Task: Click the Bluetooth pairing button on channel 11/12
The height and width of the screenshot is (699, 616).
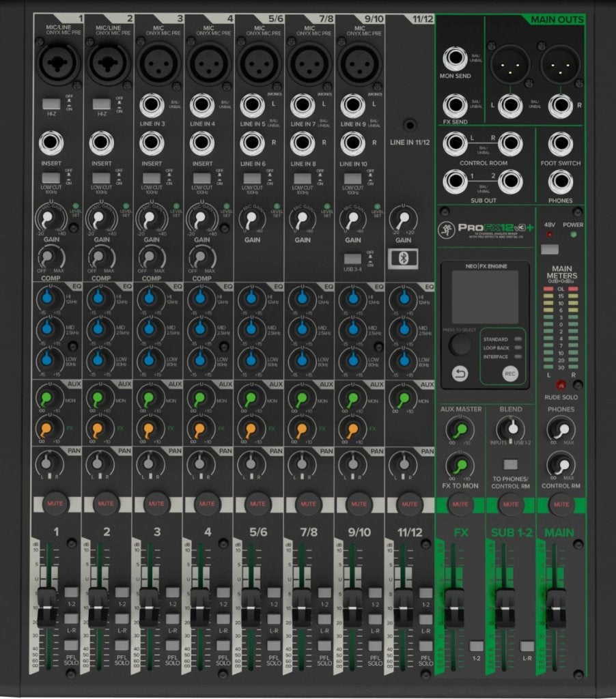Action: (403, 259)
